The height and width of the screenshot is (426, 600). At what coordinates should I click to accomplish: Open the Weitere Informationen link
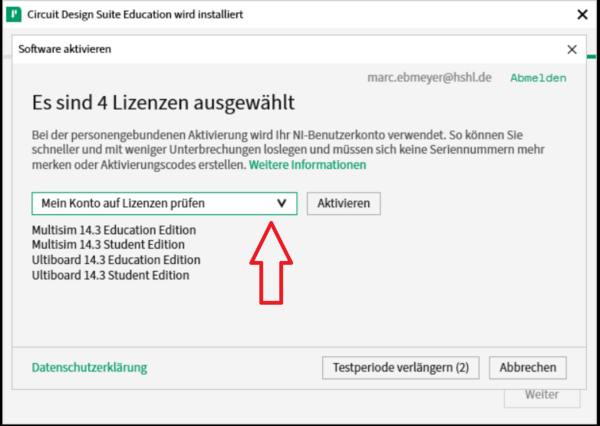pos(307,164)
